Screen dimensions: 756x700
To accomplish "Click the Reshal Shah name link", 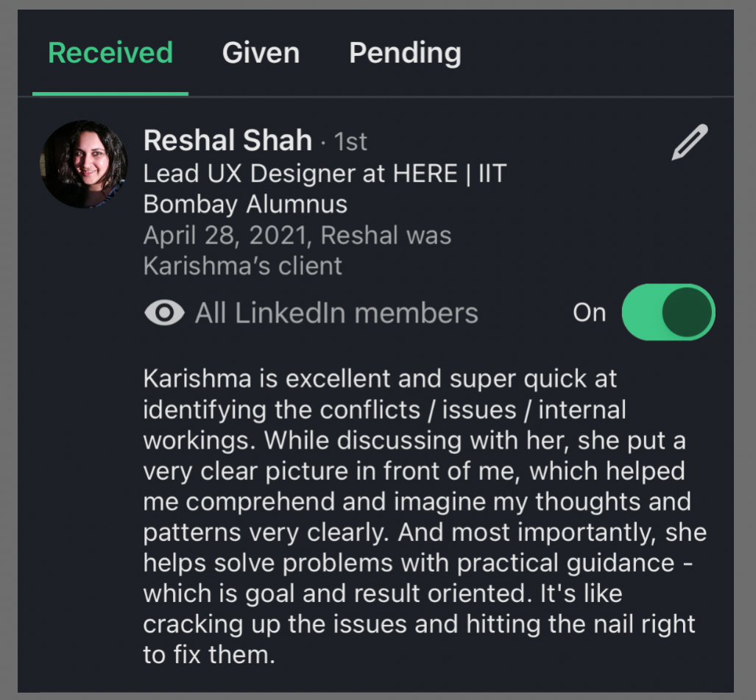I will tap(228, 140).
